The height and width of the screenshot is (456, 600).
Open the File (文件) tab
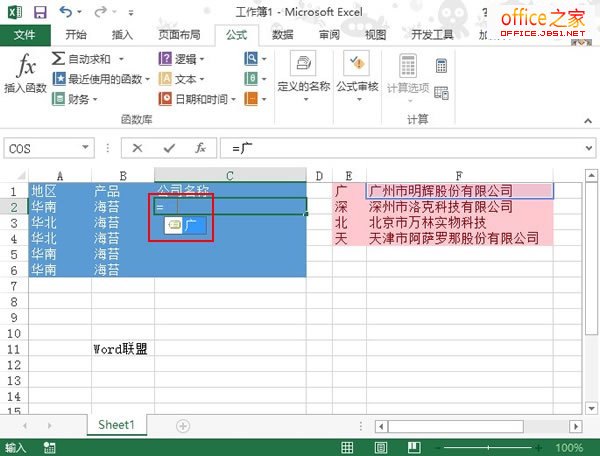(25, 35)
